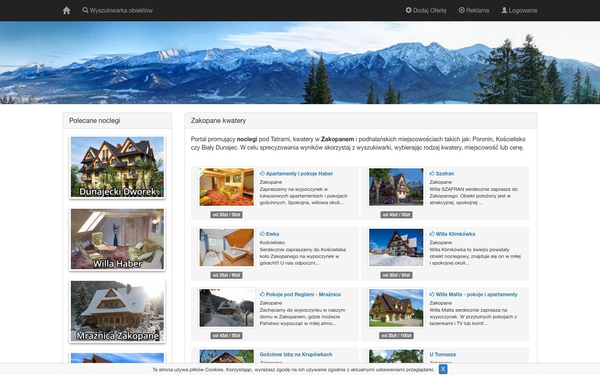
Task: Open Gościnne Izby na Krupówkach link
Action: pyautogui.click(x=296, y=354)
